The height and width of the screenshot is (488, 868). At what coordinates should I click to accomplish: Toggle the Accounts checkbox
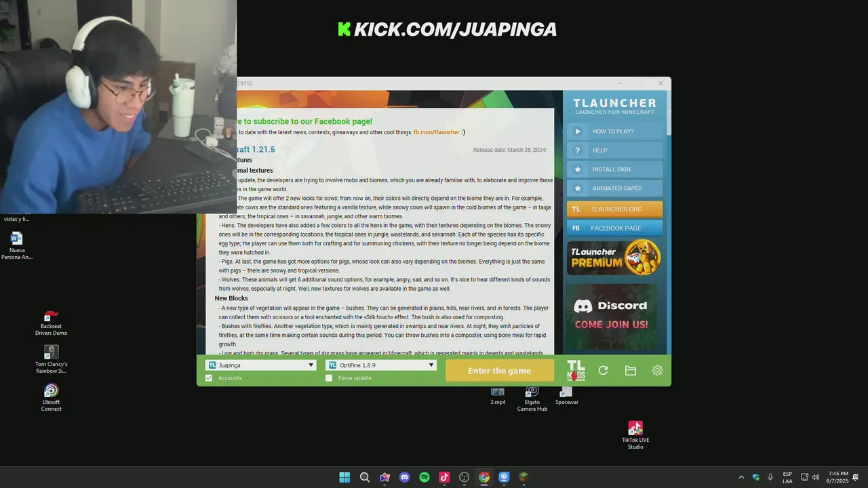209,378
